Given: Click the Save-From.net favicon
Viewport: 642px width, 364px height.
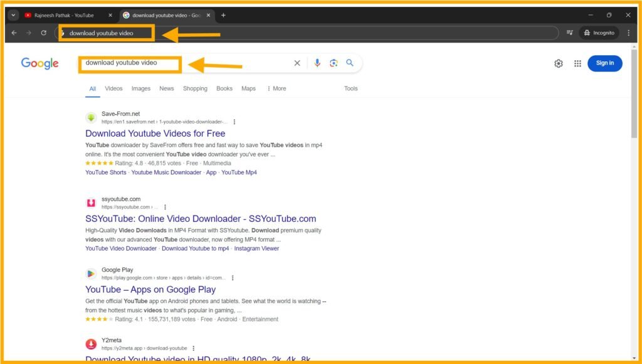Looking at the screenshot, I should click(x=91, y=118).
